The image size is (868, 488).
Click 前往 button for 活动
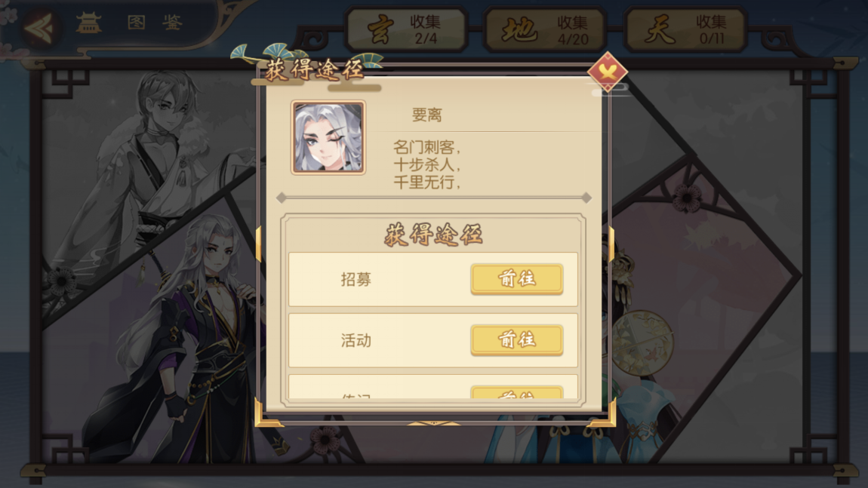[517, 339]
